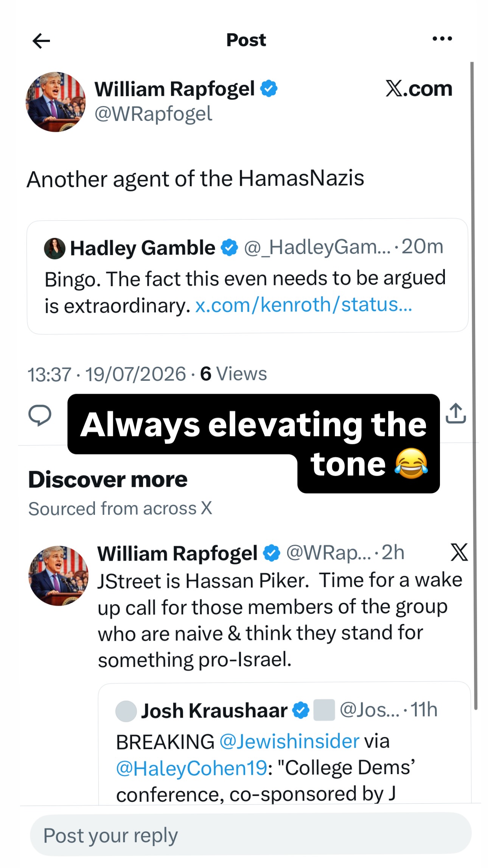Open the @HaleyCohen19 mention link
The width and height of the screenshot is (488, 868).
point(192,768)
